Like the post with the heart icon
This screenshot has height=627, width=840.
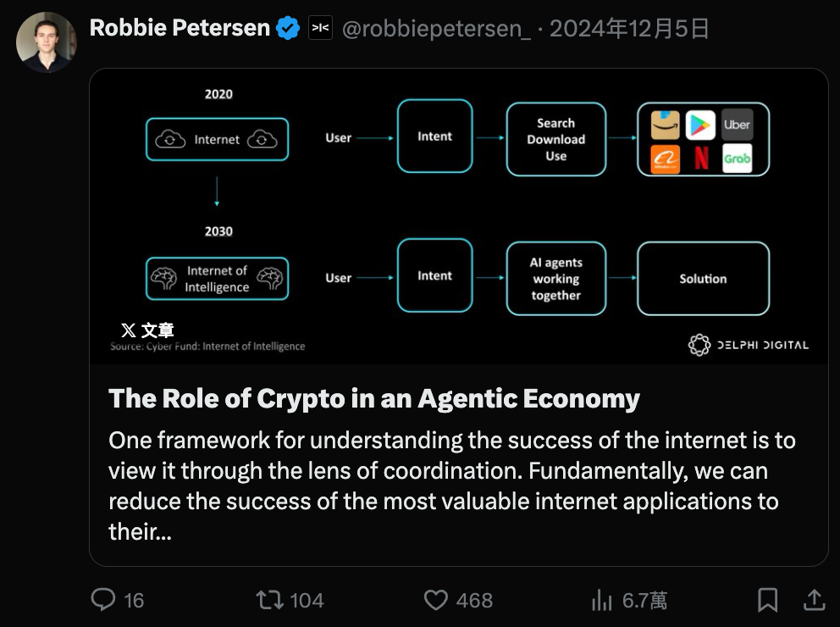(435, 600)
